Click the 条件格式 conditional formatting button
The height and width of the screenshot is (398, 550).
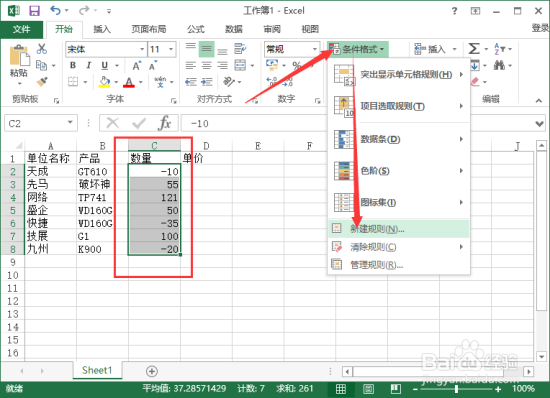(x=357, y=49)
